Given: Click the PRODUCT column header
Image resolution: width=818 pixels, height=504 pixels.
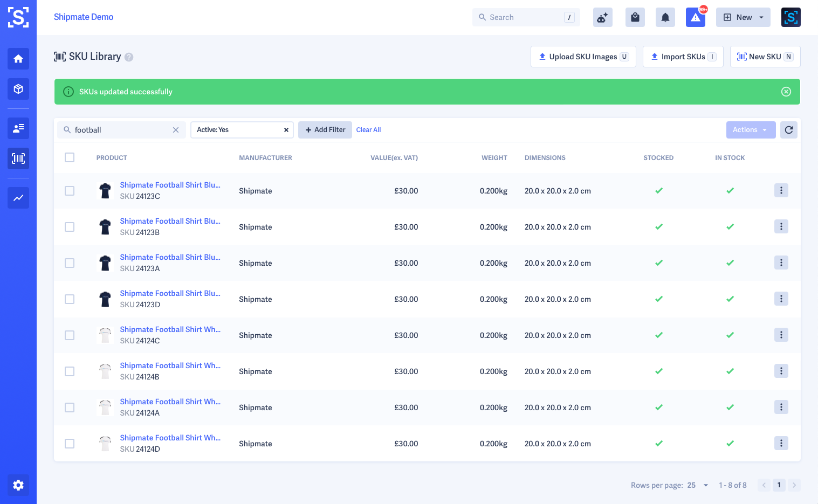Looking at the screenshot, I should pyautogui.click(x=112, y=158).
